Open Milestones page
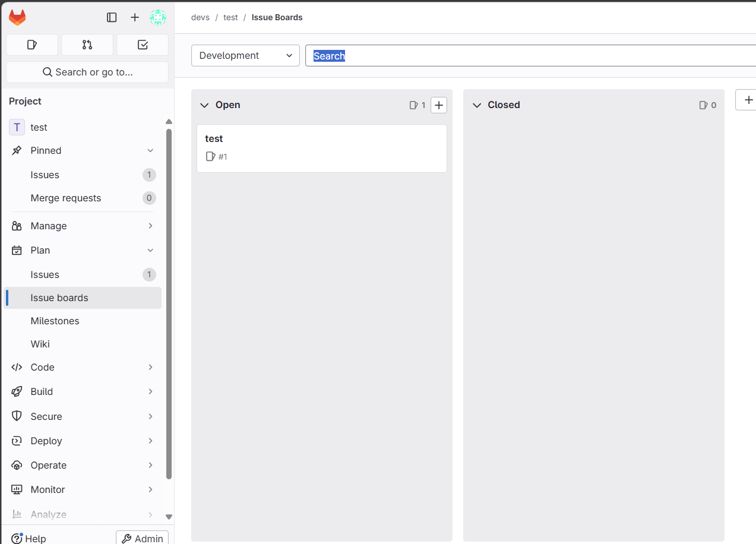This screenshot has width=756, height=544. pyautogui.click(x=83, y=321)
